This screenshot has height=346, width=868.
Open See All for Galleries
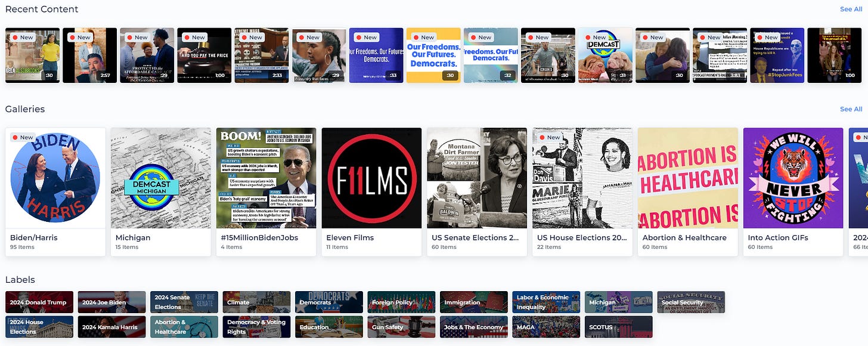point(851,109)
